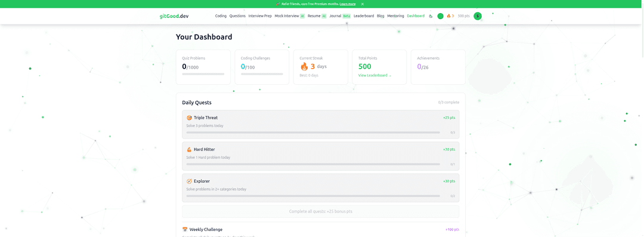Click the Triple Threat quest icon
644x237 pixels.
[x=189, y=118]
